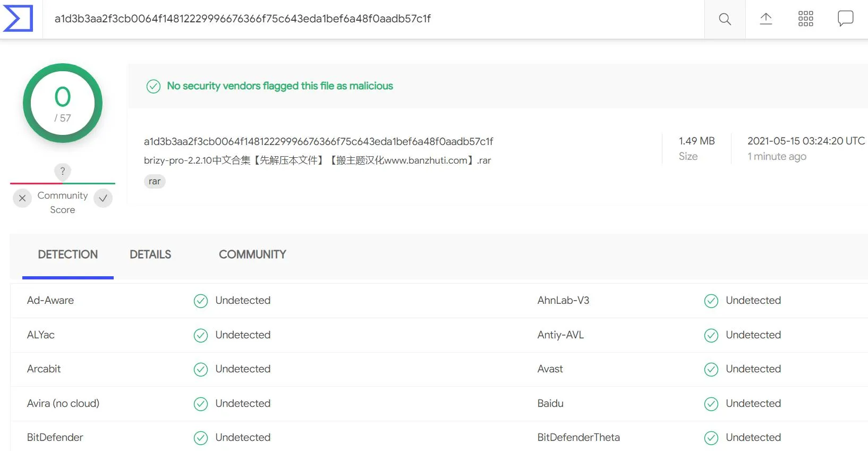This screenshot has width=868, height=451.
Task: Click the VirusTotal sigma logo
Action: 19,19
